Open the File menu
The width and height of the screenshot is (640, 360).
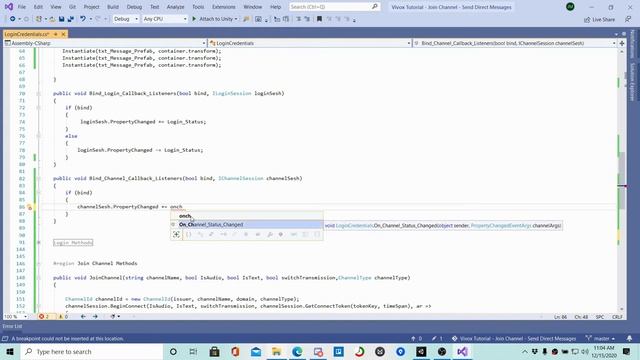tap(22, 7)
